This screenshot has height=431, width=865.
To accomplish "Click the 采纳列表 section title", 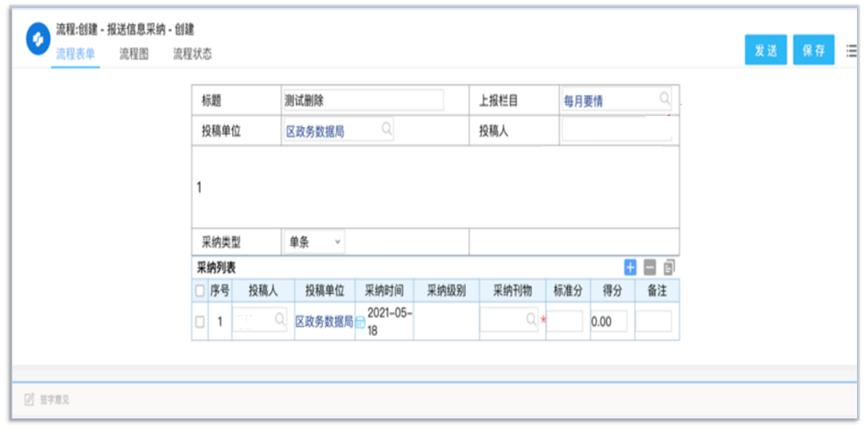I will point(216,269).
